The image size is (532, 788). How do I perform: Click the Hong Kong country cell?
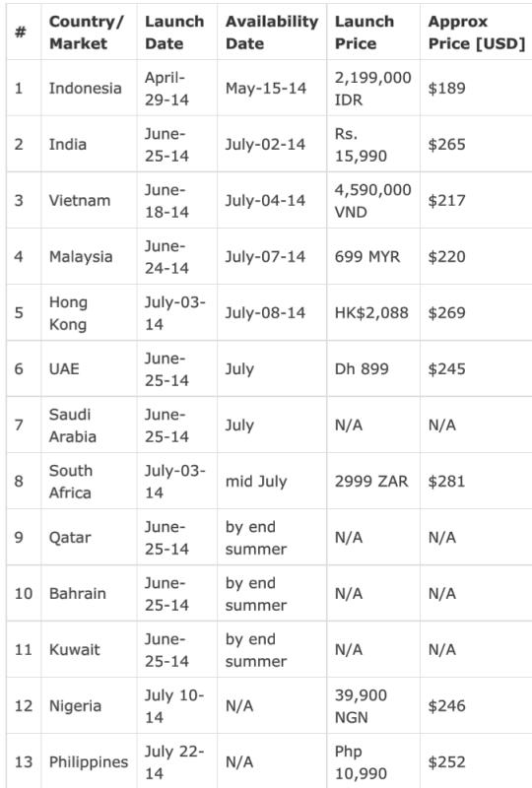(68, 313)
